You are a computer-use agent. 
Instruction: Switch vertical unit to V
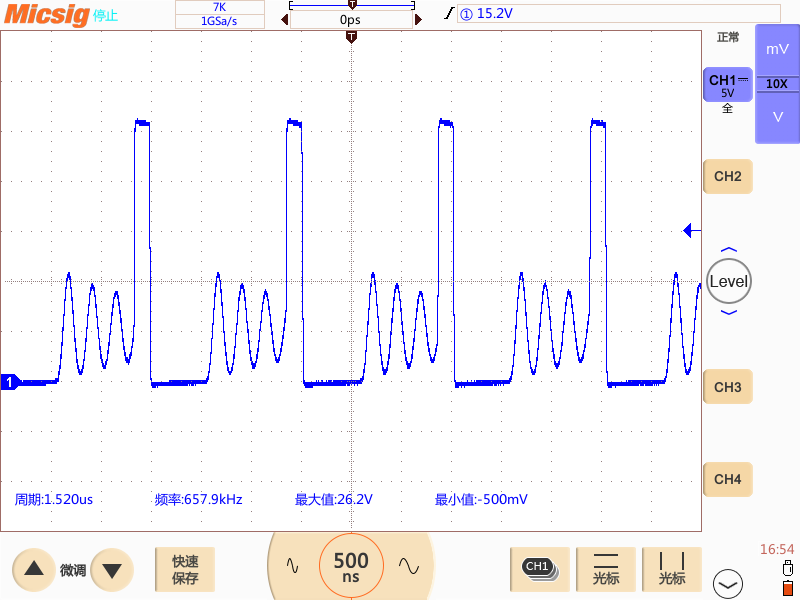(777, 117)
